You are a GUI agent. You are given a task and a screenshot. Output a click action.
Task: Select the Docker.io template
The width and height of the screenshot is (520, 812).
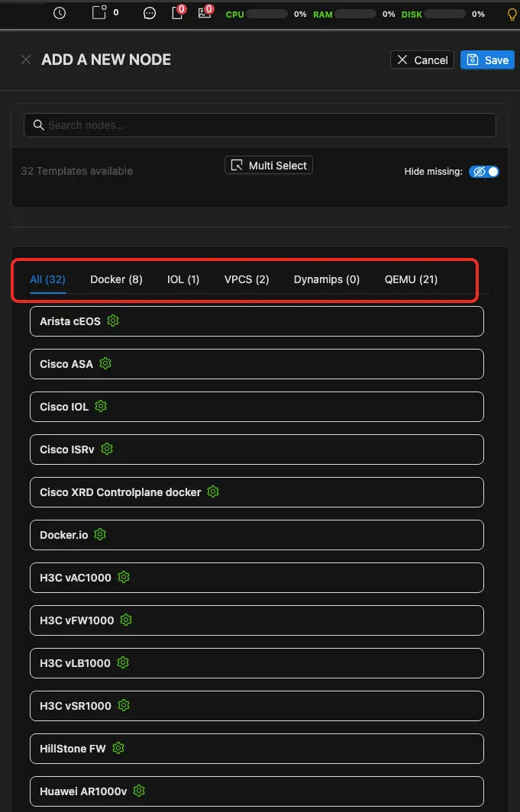coord(257,534)
